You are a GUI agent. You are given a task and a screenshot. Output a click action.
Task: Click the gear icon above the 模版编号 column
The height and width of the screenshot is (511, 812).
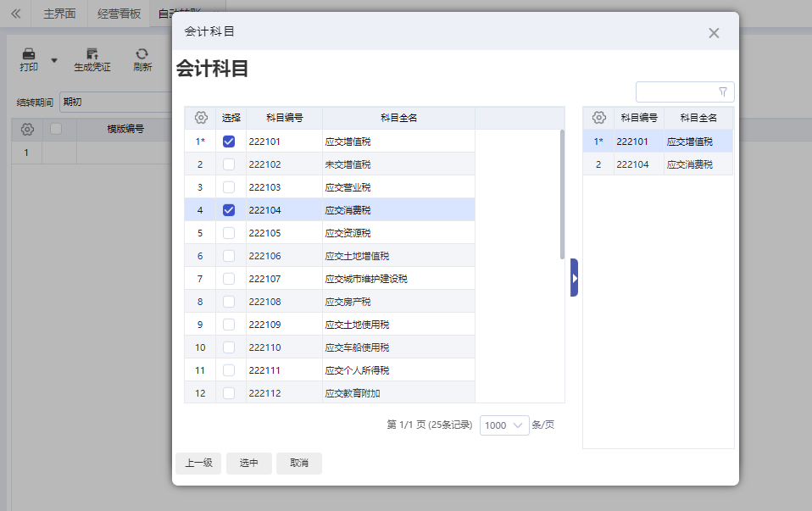pos(26,129)
